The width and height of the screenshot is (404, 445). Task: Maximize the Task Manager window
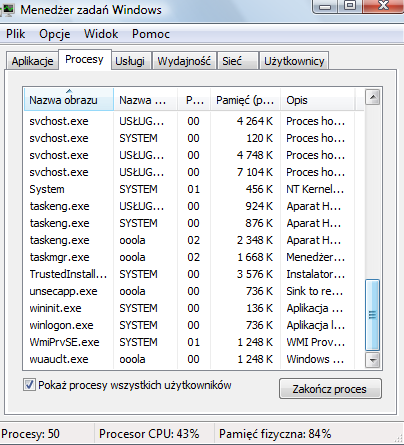point(350,6)
